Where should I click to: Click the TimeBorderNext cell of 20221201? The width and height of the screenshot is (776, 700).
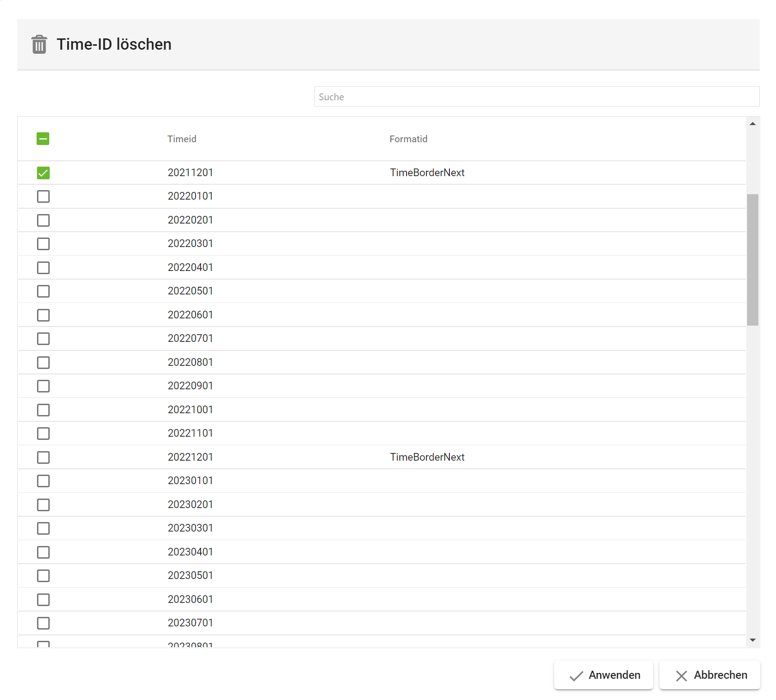point(427,457)
